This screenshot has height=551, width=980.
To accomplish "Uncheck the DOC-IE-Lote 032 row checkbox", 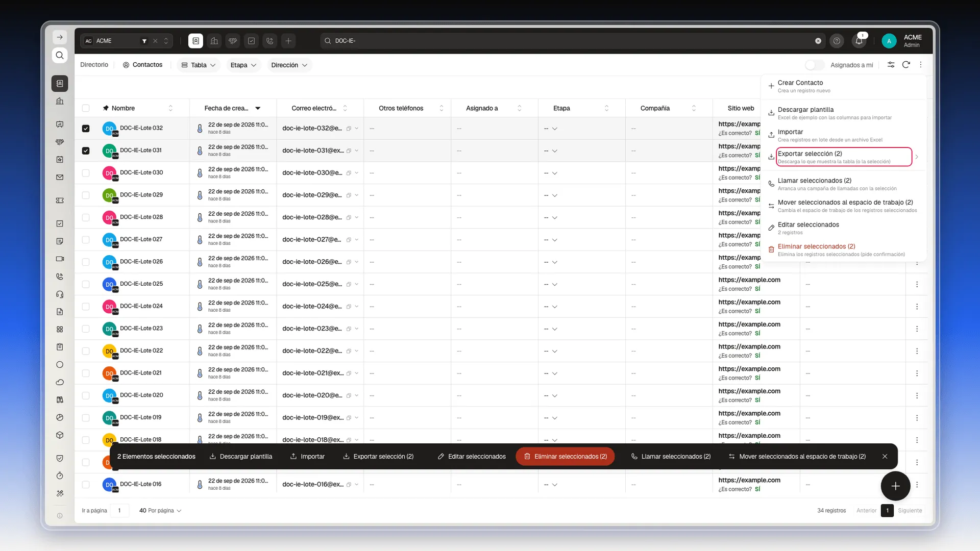I will click(x=86, y=129).
